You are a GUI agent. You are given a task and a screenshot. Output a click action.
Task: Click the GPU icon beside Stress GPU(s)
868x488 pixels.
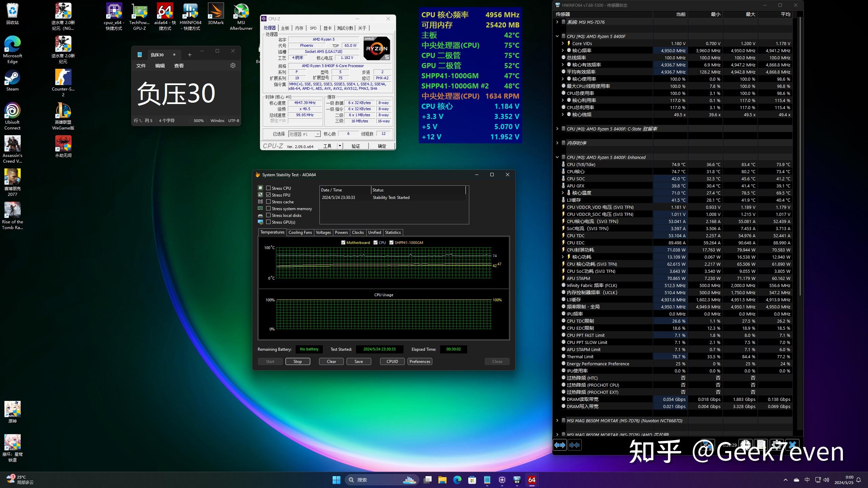260,222
